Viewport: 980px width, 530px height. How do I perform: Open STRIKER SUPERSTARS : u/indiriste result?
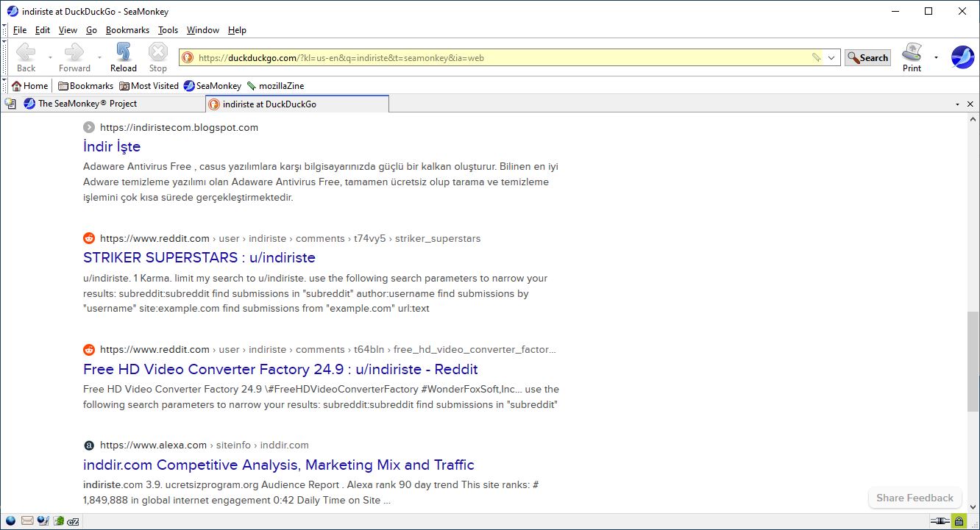click(x=199, y=258)
